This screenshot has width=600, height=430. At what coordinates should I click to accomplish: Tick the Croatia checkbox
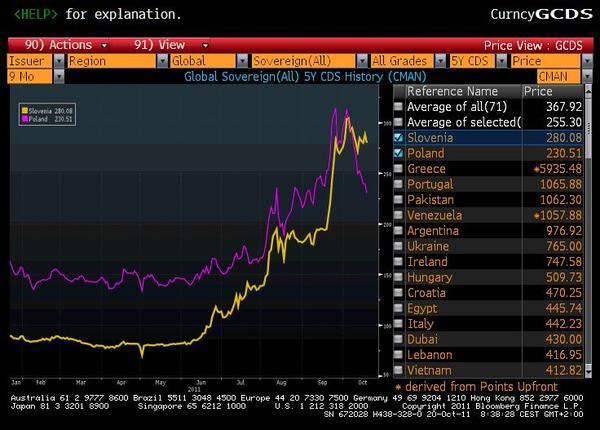[x=398, y=293]
